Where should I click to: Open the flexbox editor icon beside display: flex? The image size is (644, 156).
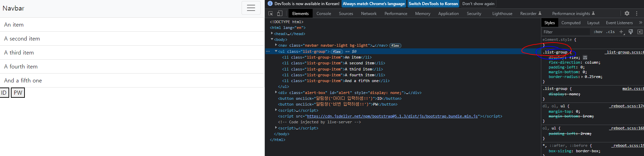tap(585, 58)
